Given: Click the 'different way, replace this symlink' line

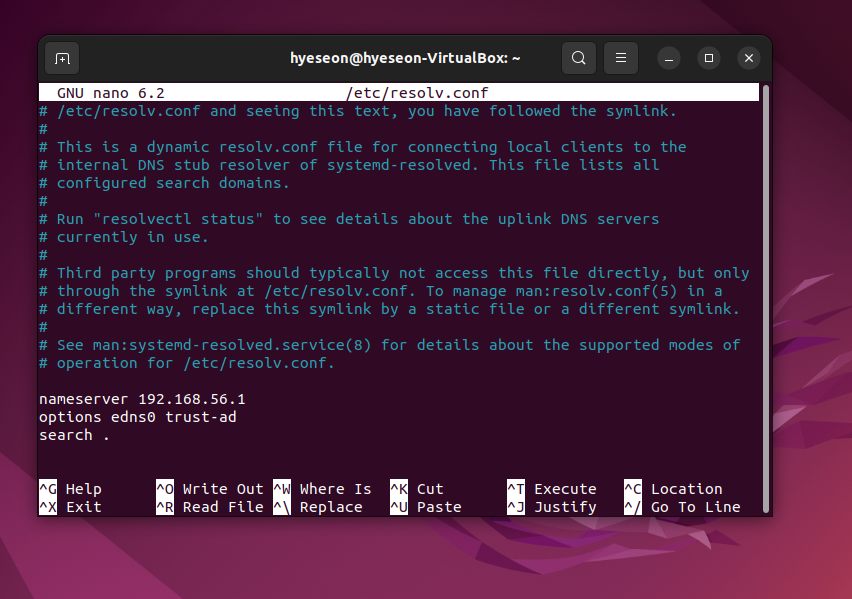Looking at the screenshot, I should [390, 309].
